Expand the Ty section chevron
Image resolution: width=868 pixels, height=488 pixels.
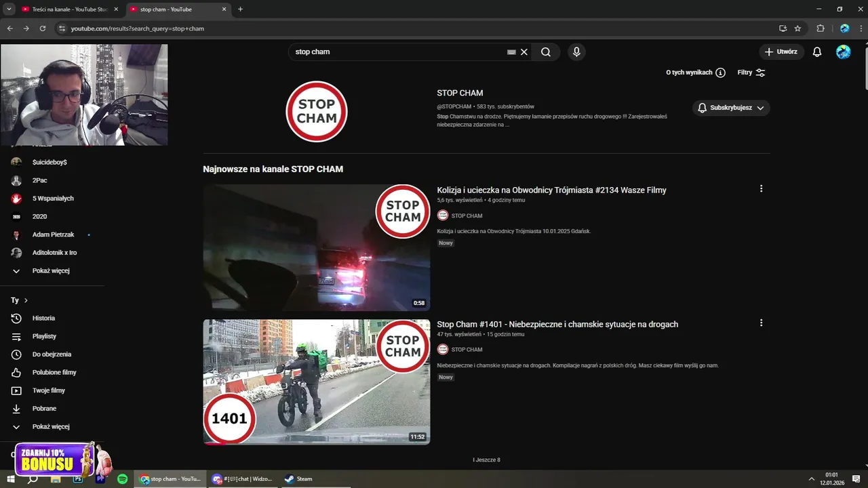pos(26,300)
